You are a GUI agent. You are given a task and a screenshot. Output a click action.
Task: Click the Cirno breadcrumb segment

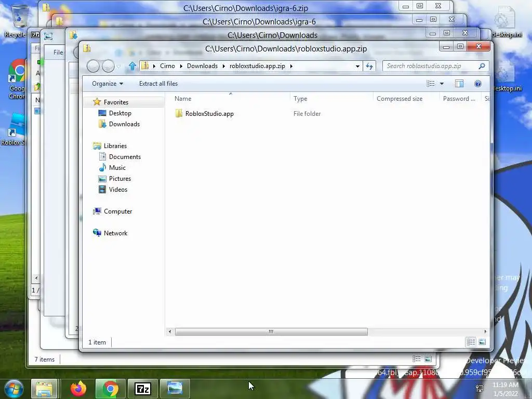pos(167,66)
